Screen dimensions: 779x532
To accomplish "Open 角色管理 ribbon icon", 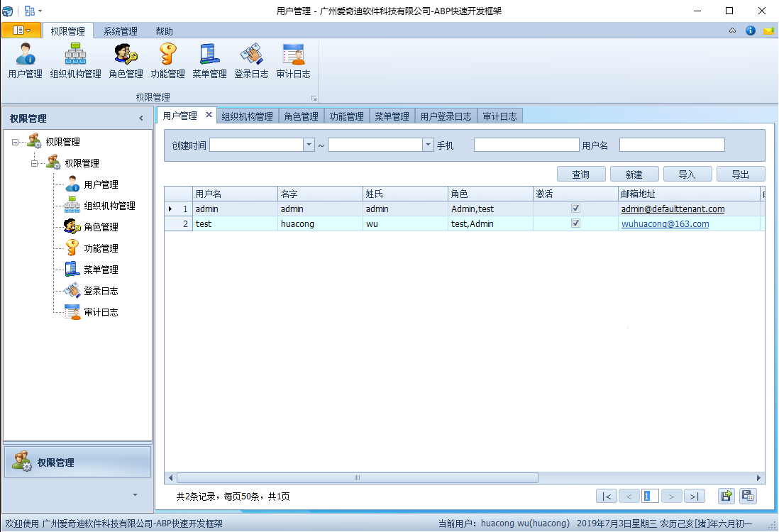I will 126,61.
